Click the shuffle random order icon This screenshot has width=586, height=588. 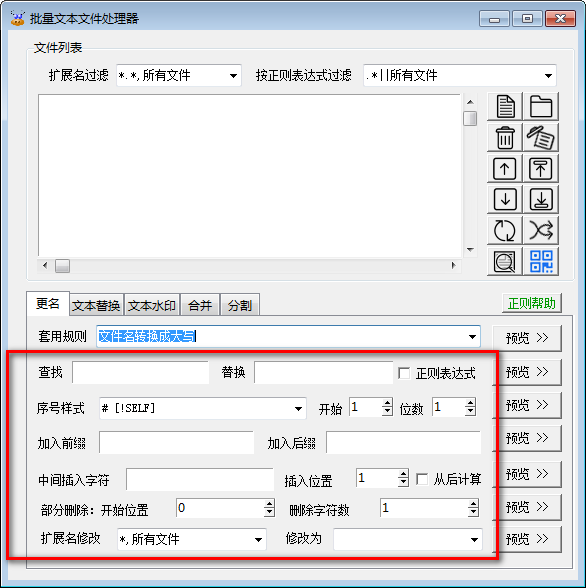tap(541, 230)
